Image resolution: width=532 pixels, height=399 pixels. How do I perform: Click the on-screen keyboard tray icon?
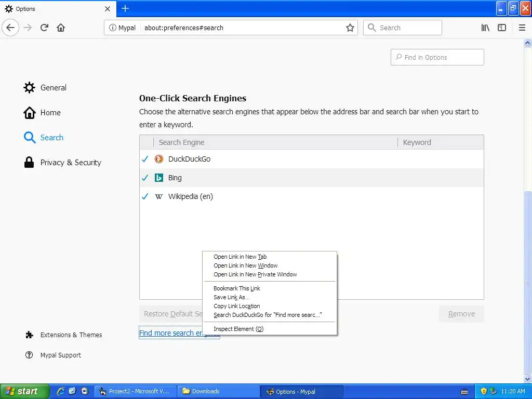[464, 392]
